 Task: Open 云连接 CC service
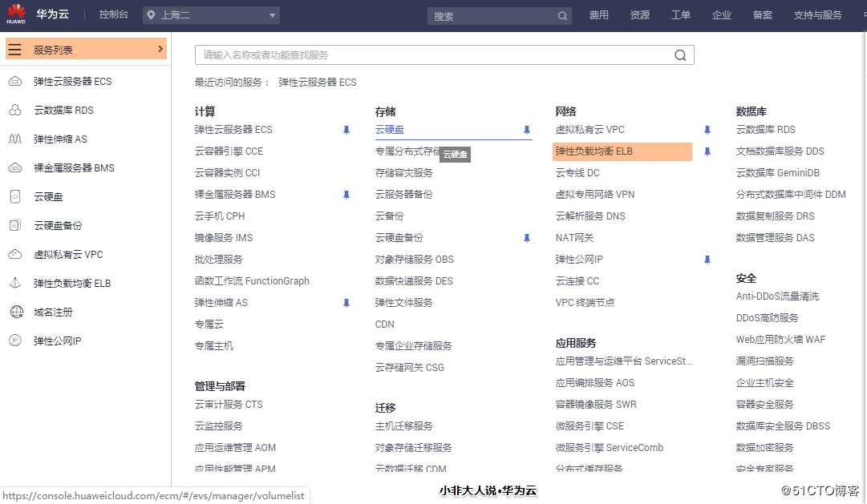click(577, 280)
